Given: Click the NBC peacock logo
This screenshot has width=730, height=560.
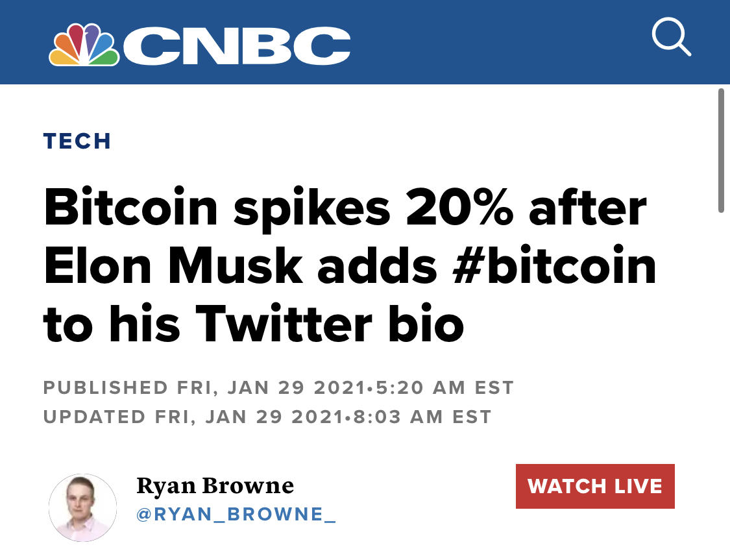Looking at the screenshot, I should pos(84,44).
